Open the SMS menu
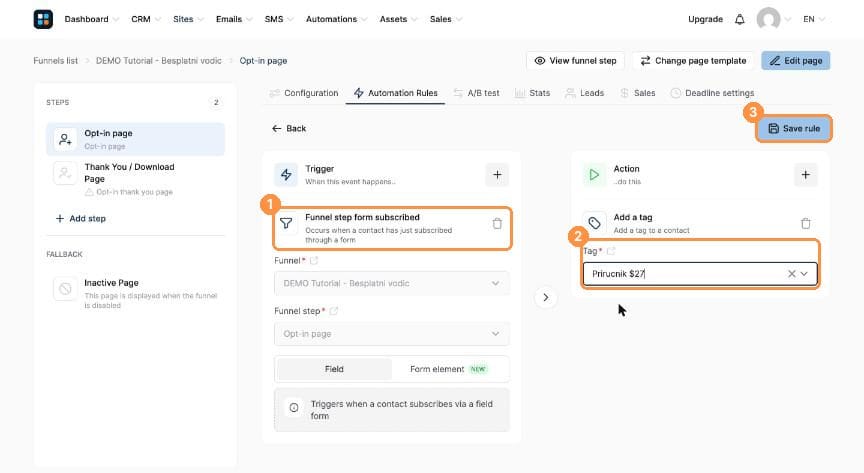This screenshot has height=473, width=864. point(279,19)
